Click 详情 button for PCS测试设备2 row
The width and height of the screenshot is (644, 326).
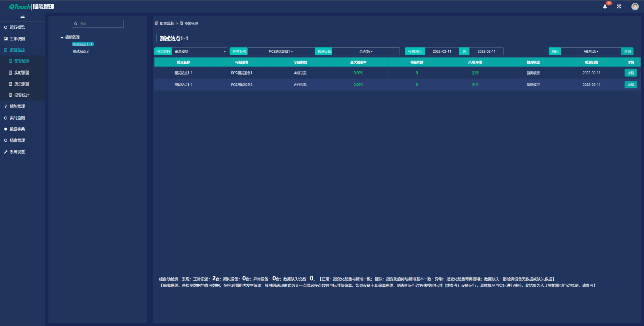pos(630,85)
